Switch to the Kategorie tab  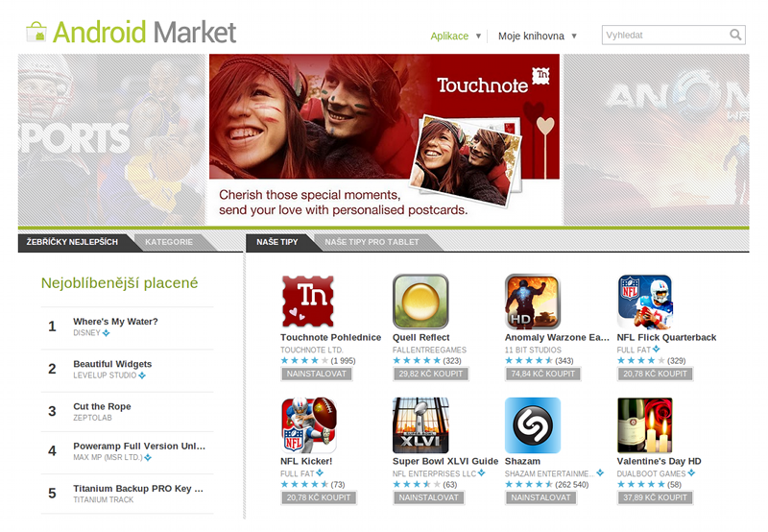(169, 242)
